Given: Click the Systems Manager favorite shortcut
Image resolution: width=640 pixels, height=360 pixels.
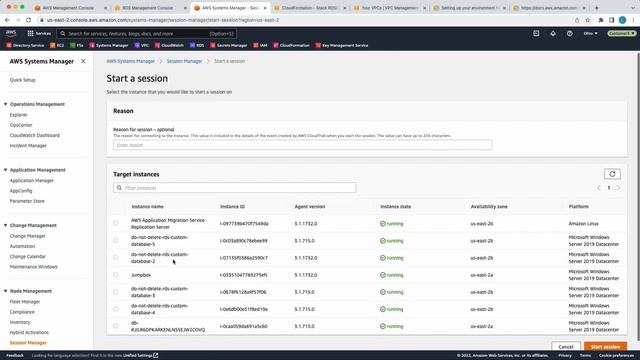Looking at the screenshot, I should pyautogui.click(x=109, y=45).
